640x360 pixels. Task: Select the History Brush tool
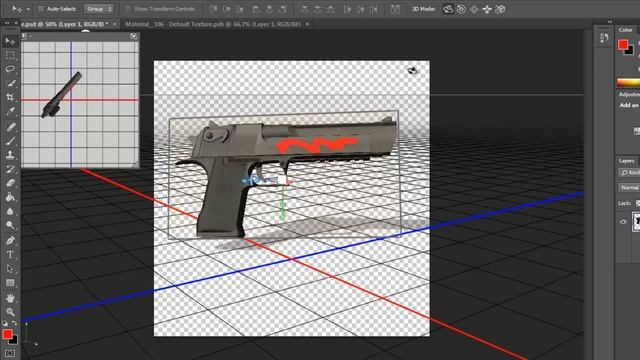tap(10, 169)
